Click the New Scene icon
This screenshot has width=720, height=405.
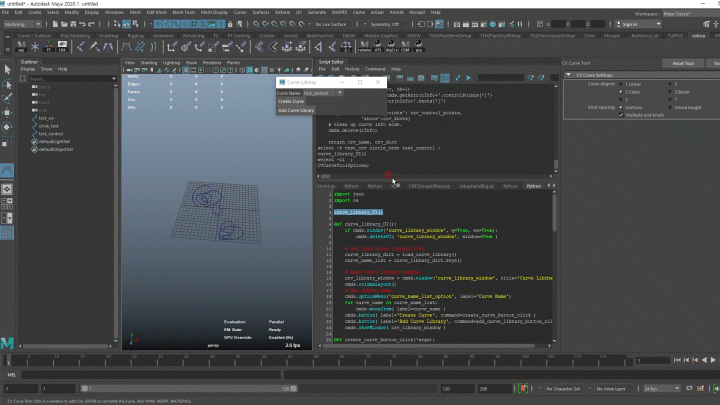pyautogui.click(x=55, y=24)
